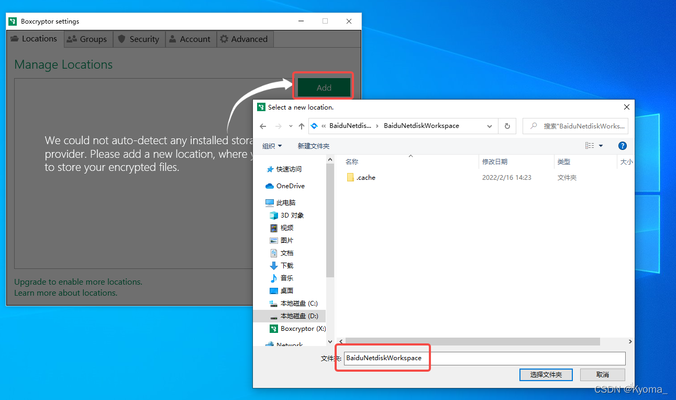Image resolution: width=676 pixels, height=400 pixels.
Task: Click the 取消 cancel button
Action: (603, 374)
